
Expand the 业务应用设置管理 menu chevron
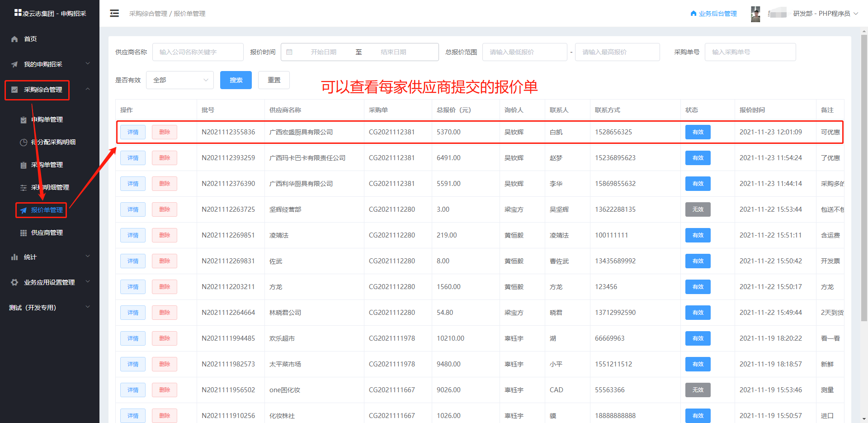point(88,282)
